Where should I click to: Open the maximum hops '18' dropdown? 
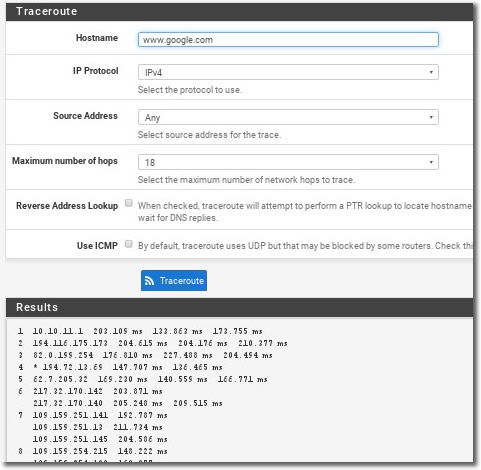point(288,162)
